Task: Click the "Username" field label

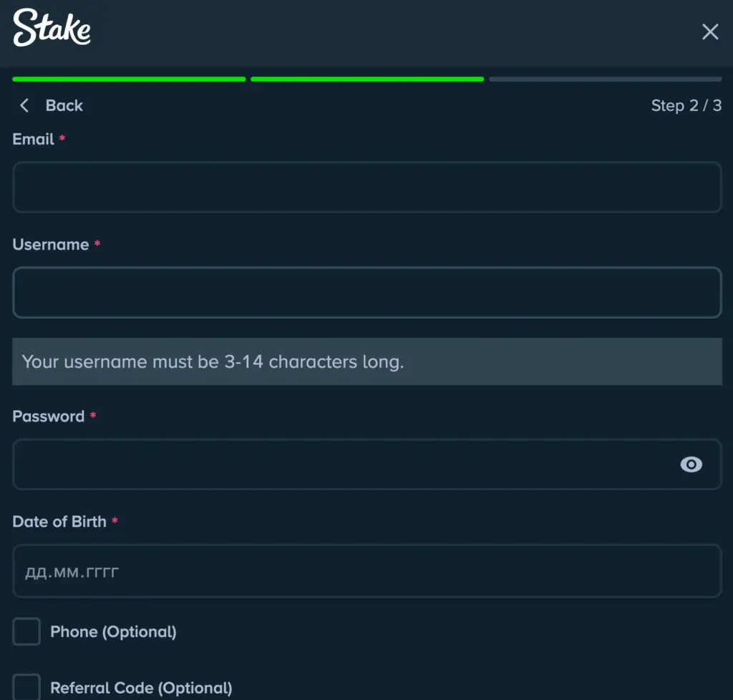Action: click(51, 245)
